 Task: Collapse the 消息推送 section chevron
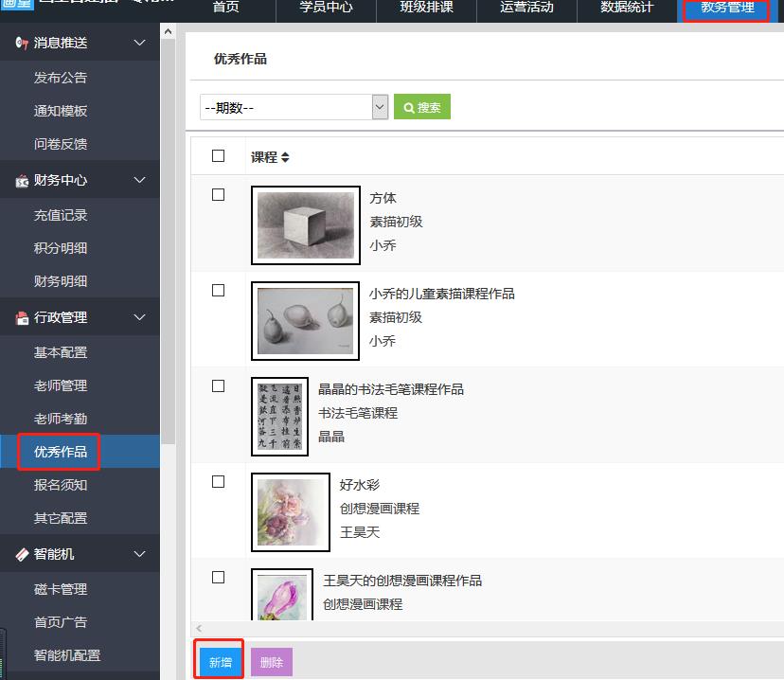point(140,43)
